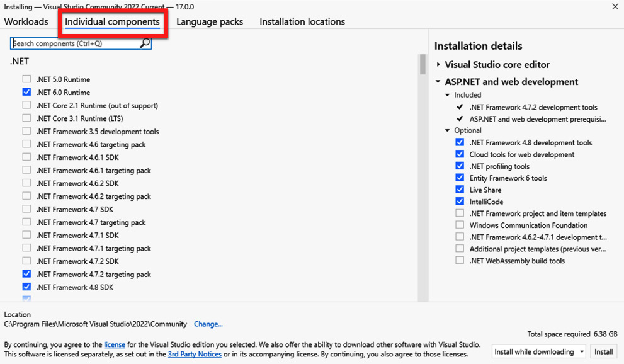Uncheck Entity Framework 6 tools
Screen dimensions: 624x364
click(x=460, y=178)
